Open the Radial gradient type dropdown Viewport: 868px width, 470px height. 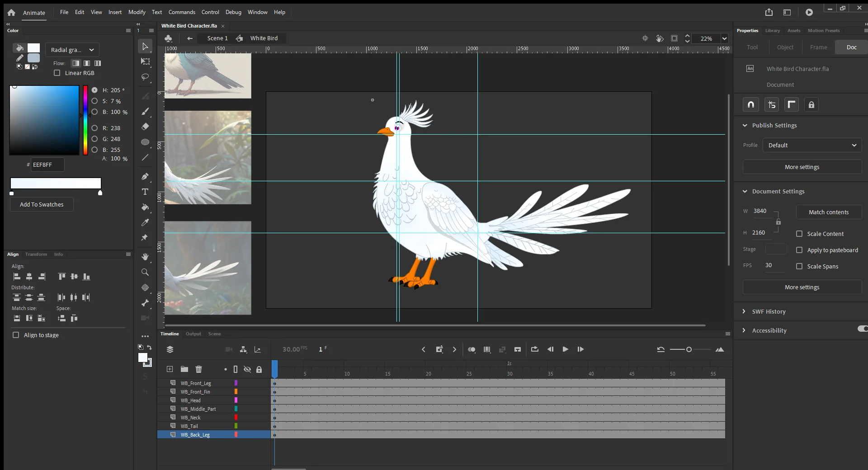tap(72, 50)
